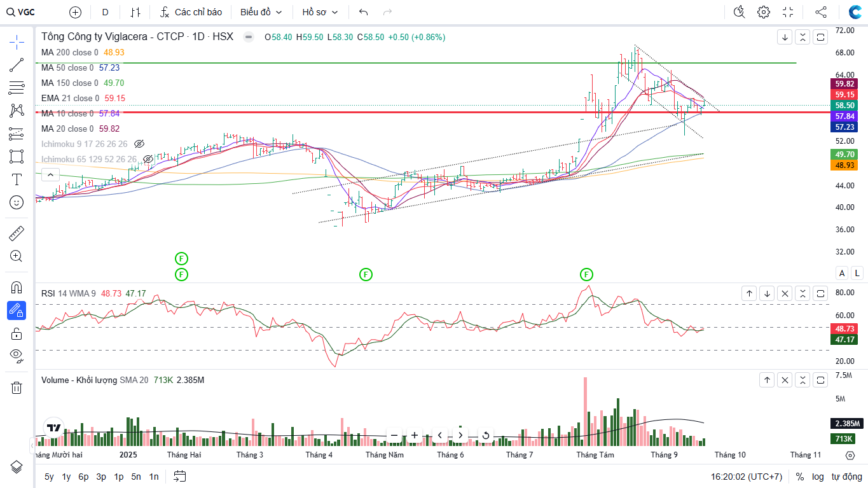Click the share chart icon
868x488 pixels.
point(821,12)
